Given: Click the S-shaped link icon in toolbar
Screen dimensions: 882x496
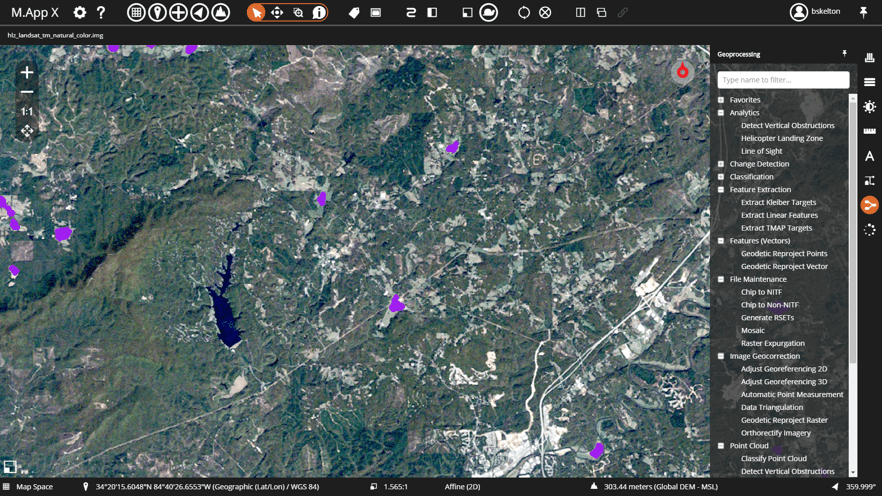Looking at the screenshot, I should pyautogui.click(x=411, y=12).
